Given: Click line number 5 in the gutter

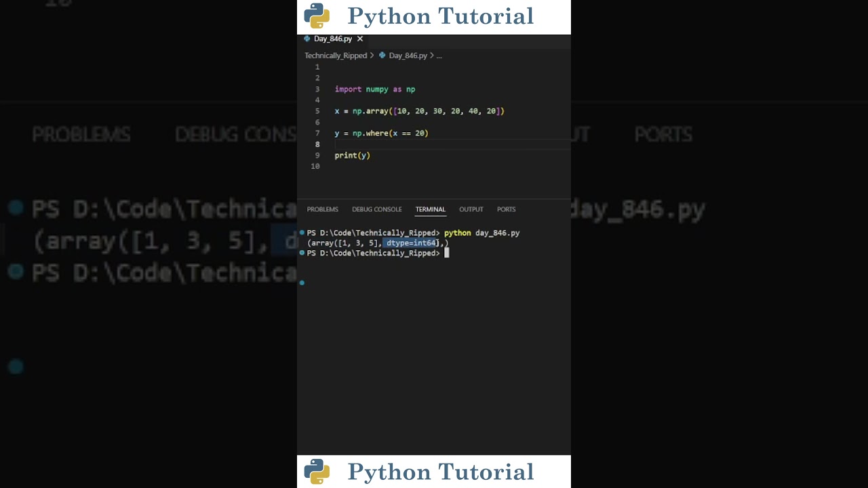Looking at the screenshot, I should (x=317, y=111).
